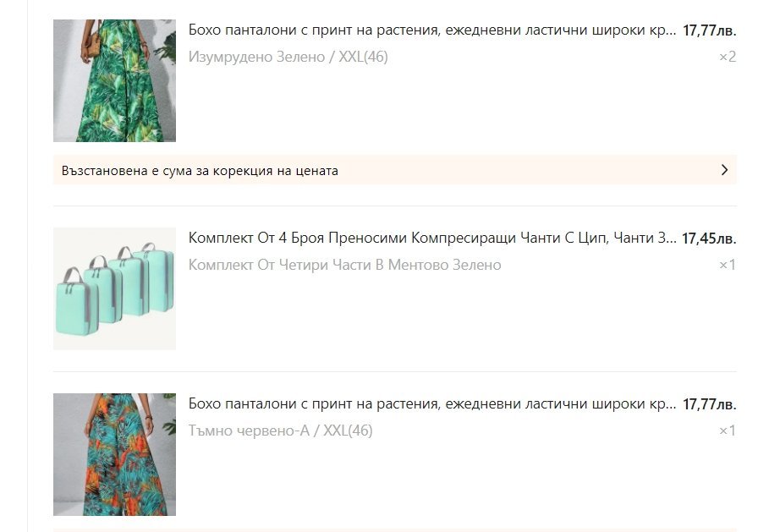
Task: Select the Комплект От Четири Части В Ментово Зелено text
Action: point(344,265)
